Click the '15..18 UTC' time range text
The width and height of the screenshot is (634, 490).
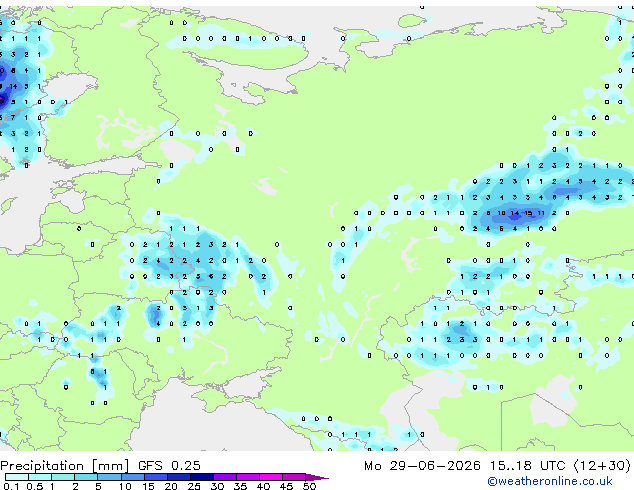(527, 466)
